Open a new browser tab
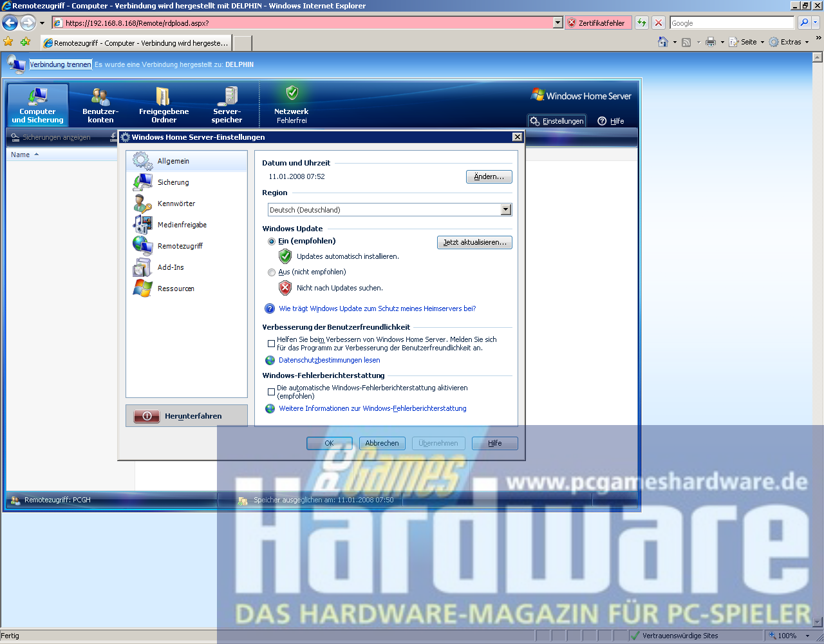The height and width of the screenshot is (644, 824). click(x=242, y=43)
